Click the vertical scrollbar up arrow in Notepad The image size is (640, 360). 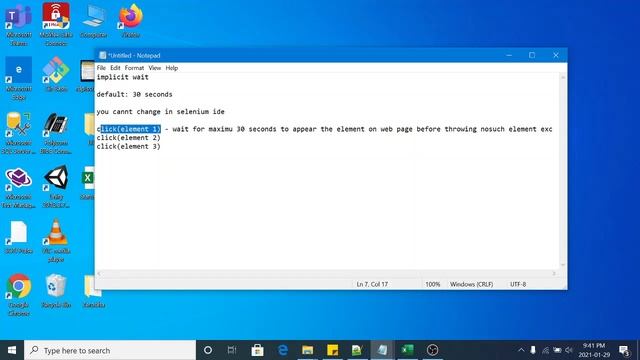[x=563, y=77]
